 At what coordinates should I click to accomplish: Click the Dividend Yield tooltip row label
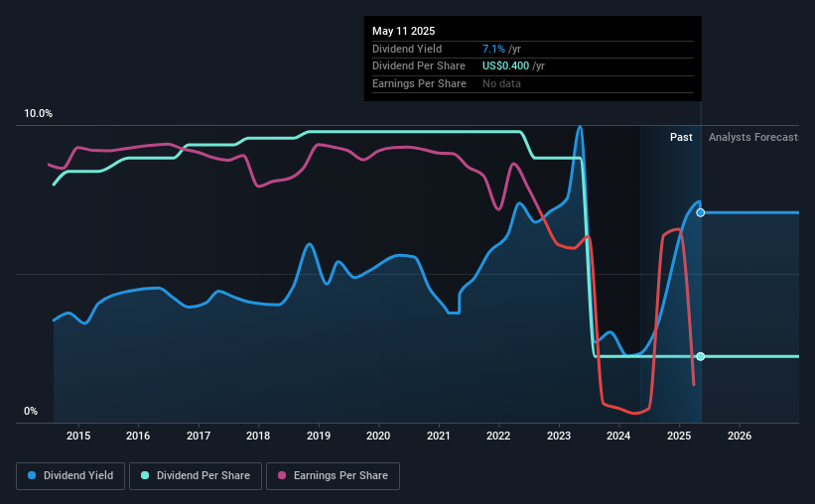pos(407,49)
